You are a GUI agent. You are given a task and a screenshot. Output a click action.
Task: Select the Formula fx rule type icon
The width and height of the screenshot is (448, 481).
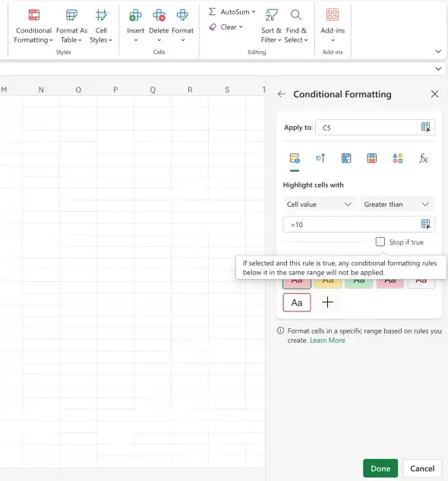(x=423, y=158)
